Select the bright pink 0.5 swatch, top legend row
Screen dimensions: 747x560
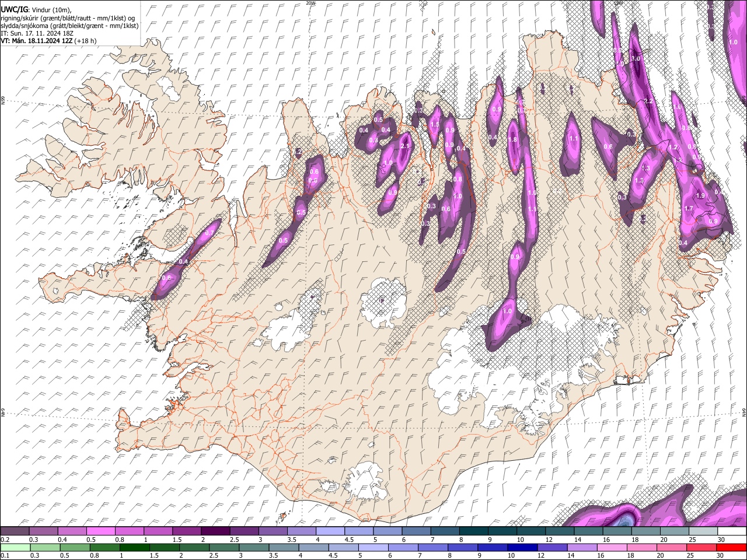(100, 531)
